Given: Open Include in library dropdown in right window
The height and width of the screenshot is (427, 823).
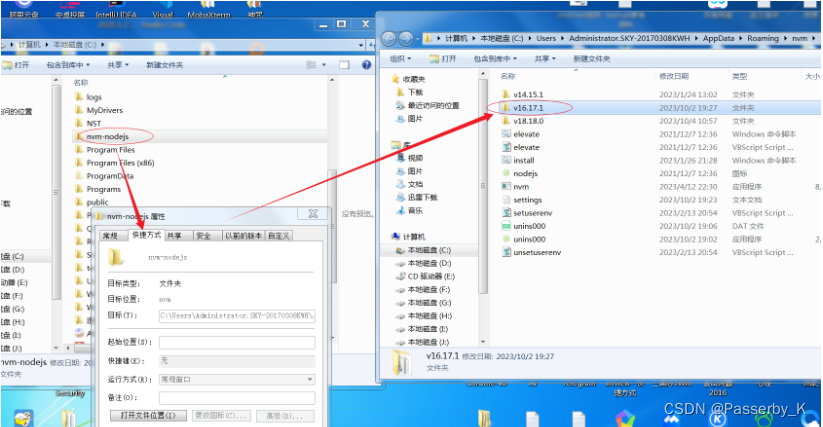Looking at the screenshot, I should tap(495, 59).
